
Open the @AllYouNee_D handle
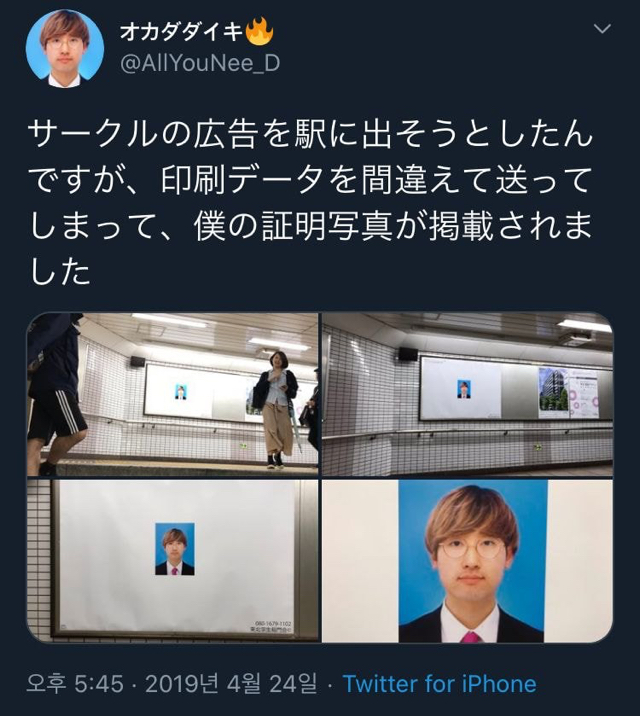pyautogui.click(x=200, y=63)
